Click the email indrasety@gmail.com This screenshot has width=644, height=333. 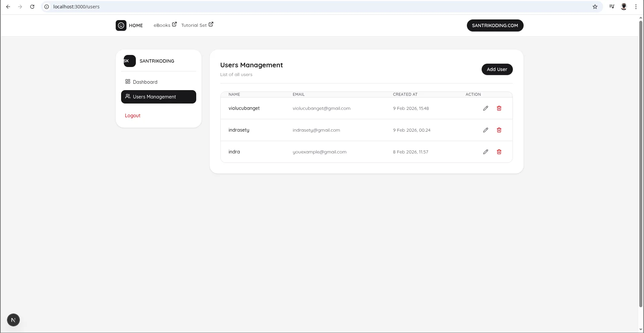coord(316,130)
